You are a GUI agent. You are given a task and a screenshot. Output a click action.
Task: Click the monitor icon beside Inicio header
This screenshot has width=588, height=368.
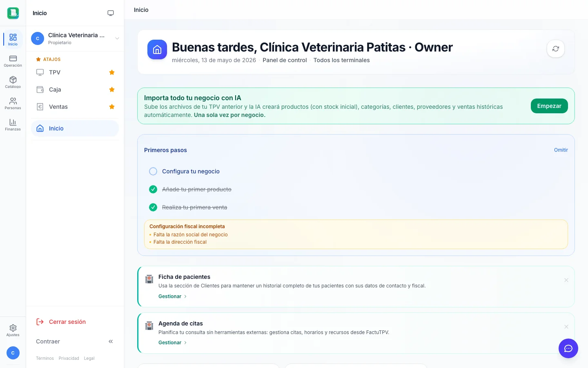pos(111,13)
